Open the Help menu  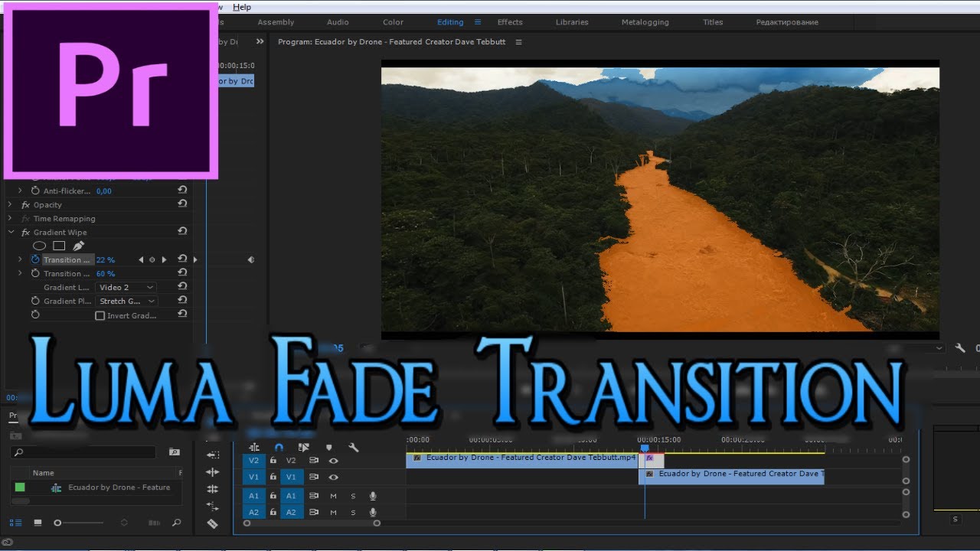242,7
